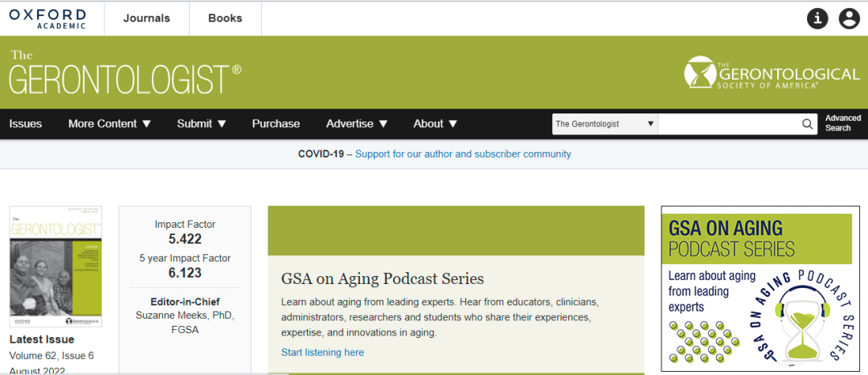868x375 pixels.
Task: Expand the Submit dropdown menu
Action: (x=202, y=124)
